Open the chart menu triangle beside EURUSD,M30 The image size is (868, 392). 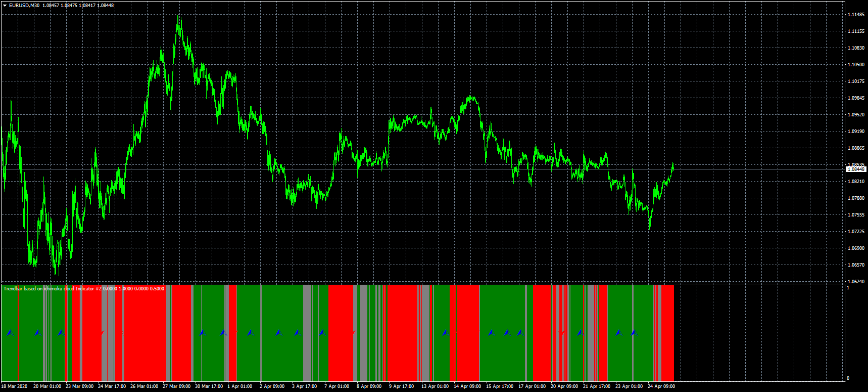5,6
